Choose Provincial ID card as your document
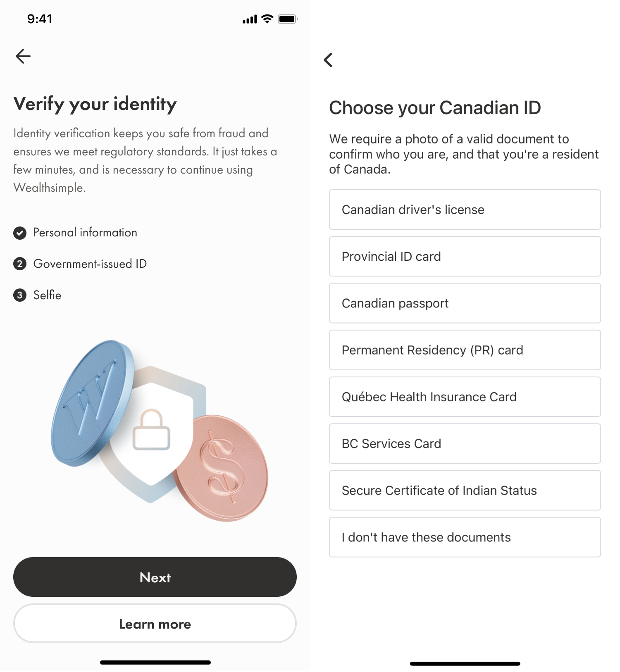Image resolution: width=620 pixels, height=672 pixels. pyautogui.click(x=465, y=256)
